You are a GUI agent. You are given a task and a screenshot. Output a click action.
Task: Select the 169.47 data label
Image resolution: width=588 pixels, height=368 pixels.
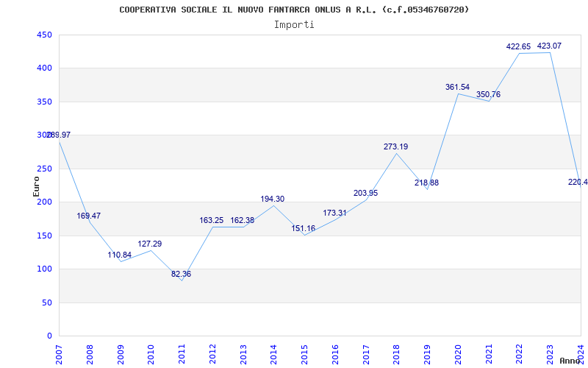88,216
